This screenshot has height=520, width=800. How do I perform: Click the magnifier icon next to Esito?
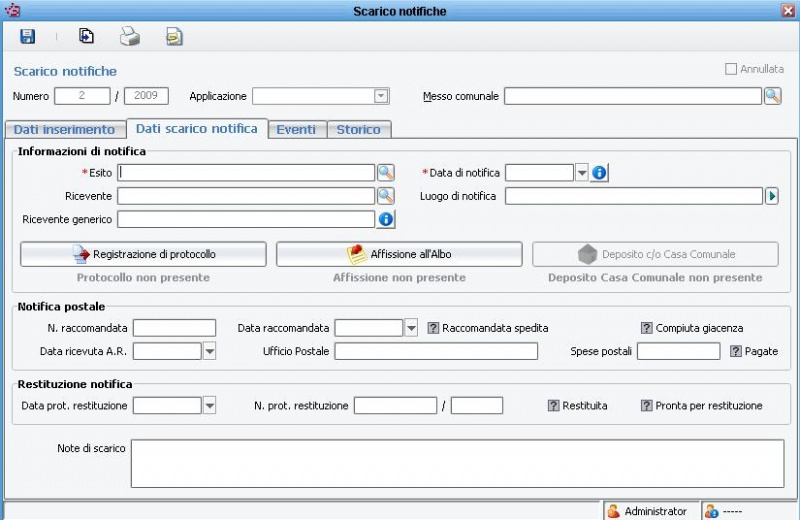(x=385, y=173)
